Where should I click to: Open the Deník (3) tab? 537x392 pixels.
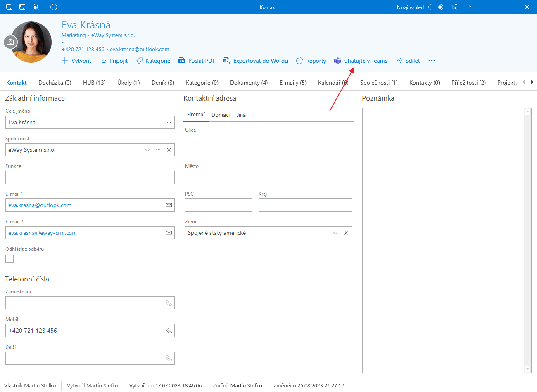163,83
